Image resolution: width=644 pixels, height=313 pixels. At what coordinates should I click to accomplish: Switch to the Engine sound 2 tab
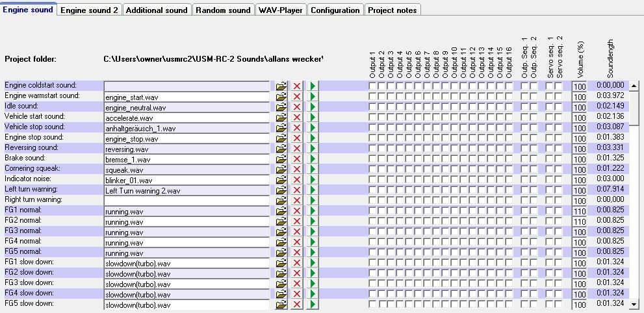[x=89, y=10]
